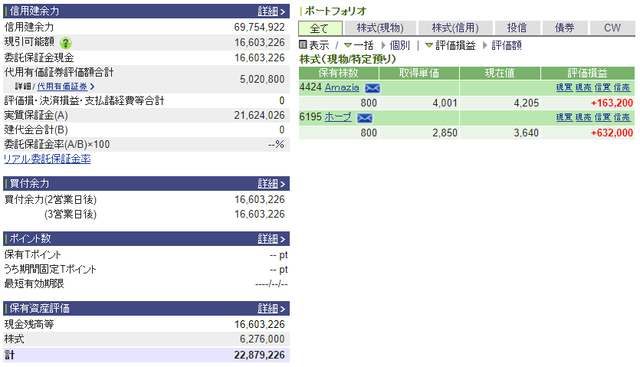Open the ホープ stock link
The height and width of the screenshot is (367, 640).
(338, 117)
